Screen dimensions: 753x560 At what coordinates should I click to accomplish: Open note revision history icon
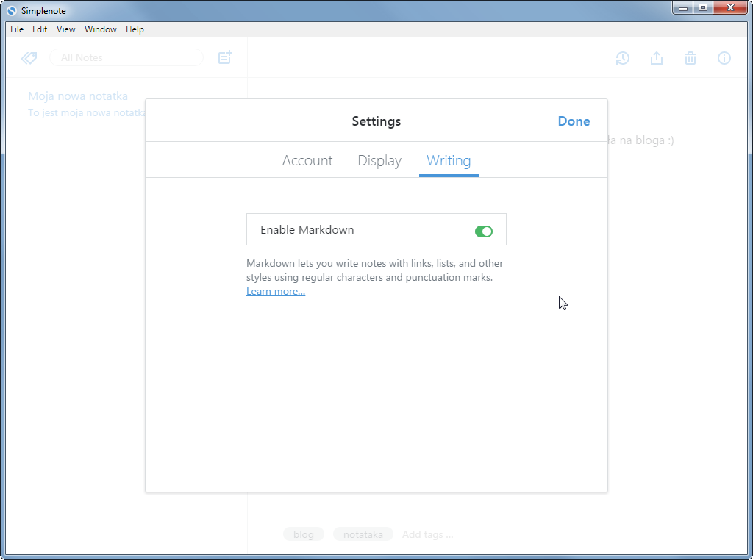622,58
